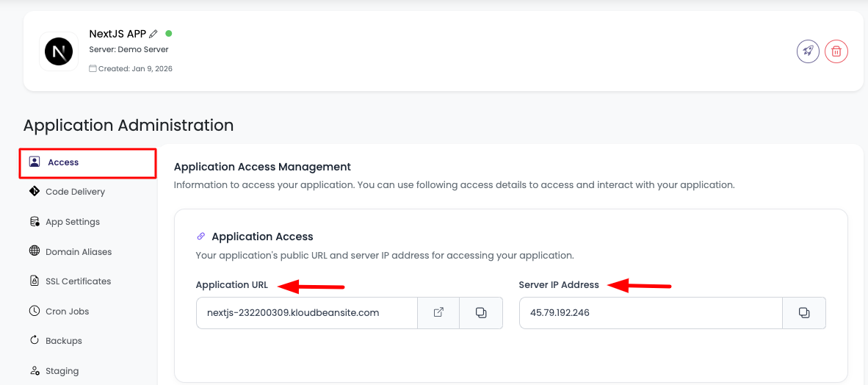Copy the Server IP Address with the copy icon
The image size is (868, 385).
(804, 313)
